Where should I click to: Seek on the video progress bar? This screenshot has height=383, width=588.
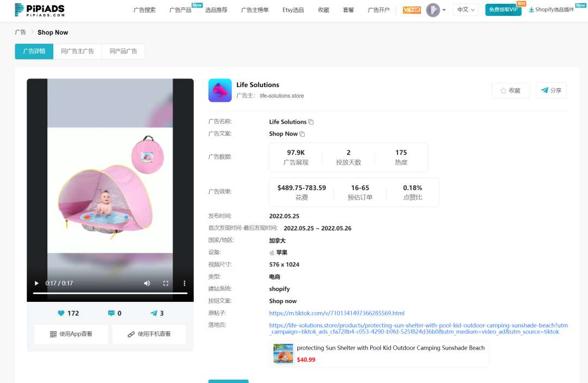pos(110,293)
